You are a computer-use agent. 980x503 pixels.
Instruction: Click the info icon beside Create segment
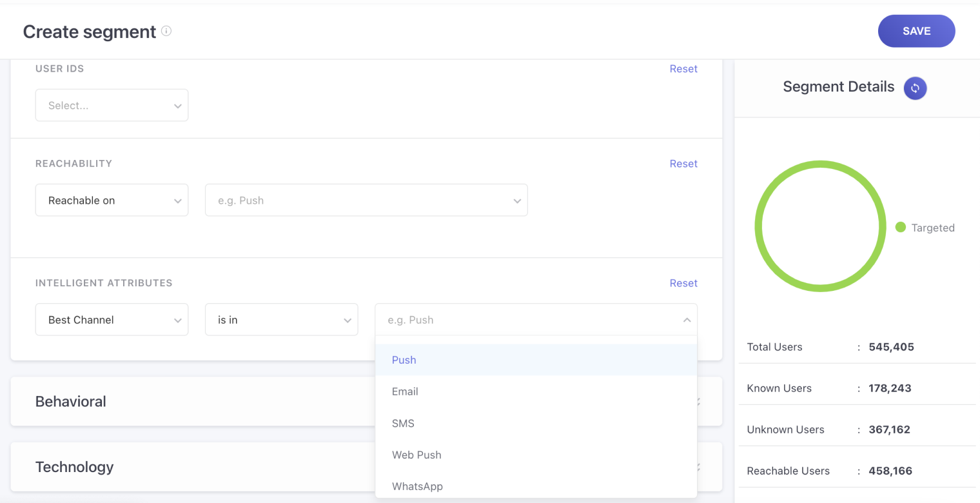click(166, 31)
